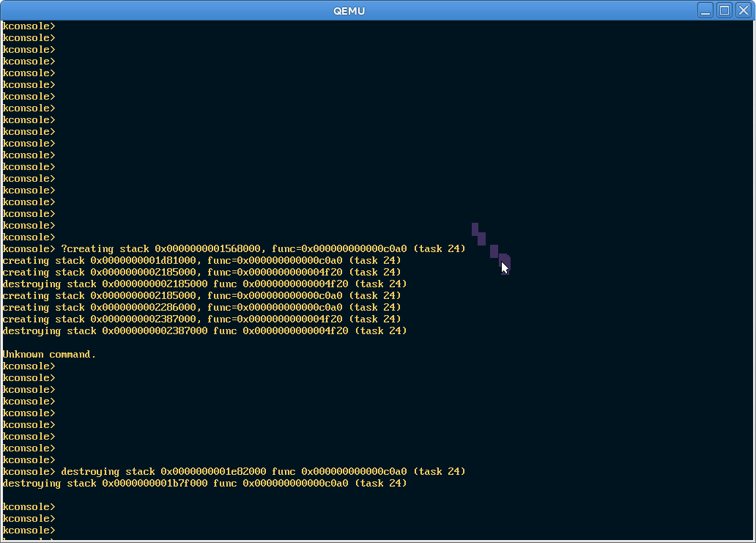Click 'destroying stack 0x0000000001e82000' line
The width and height of the screenshot is (756, 543).
point(263,472)
